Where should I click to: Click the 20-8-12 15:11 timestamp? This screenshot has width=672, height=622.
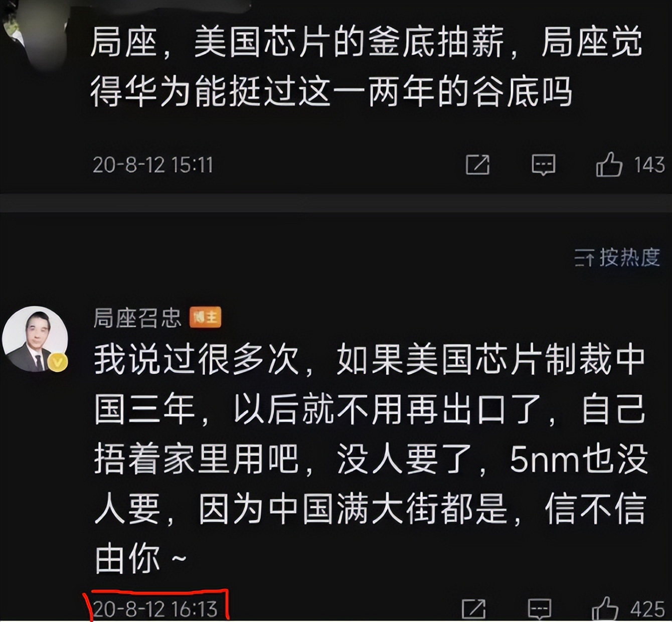[153, 165]
